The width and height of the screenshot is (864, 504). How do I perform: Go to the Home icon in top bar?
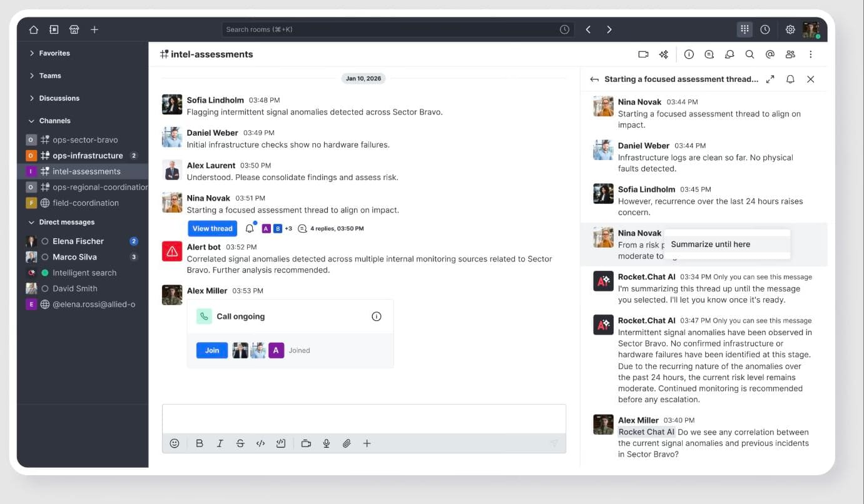point(34,29)
